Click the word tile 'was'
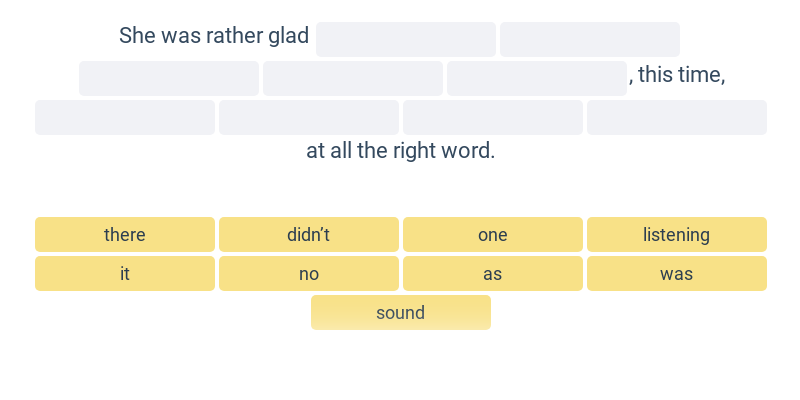Viewport: 800px width, 400px height. click(677, 273)
